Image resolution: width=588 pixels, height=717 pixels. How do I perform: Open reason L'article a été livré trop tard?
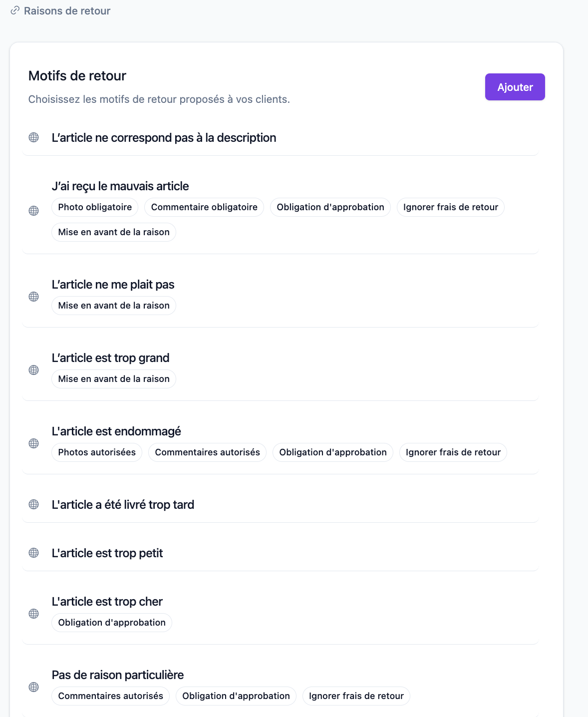pyautogui.click(x=123, y=505)
